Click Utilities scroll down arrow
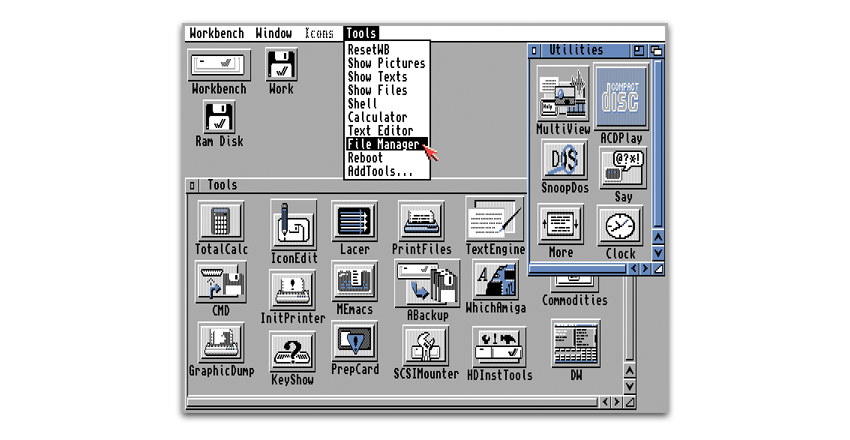This screenshot has width=850, height=440. [x=658, y=253]
